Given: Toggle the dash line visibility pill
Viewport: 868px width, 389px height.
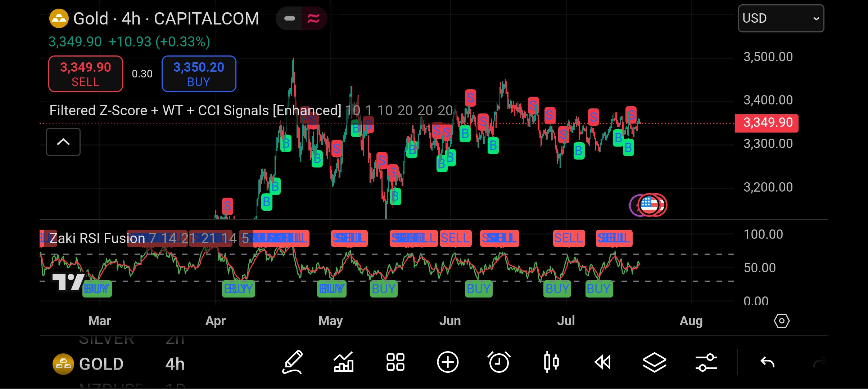Looking at the screenshot, I should pos(289,18).
